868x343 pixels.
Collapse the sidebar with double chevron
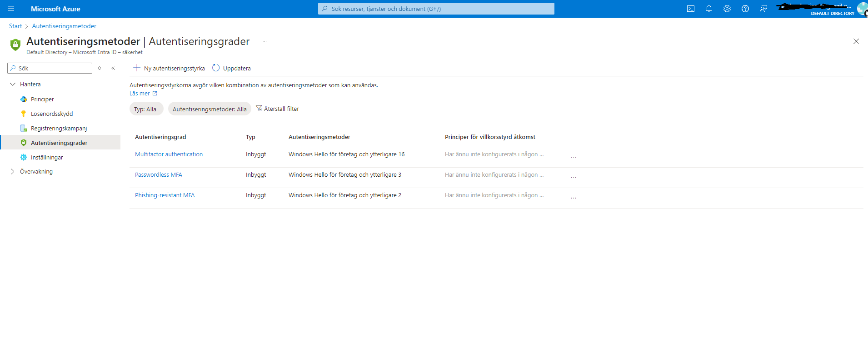(x=113, y=68)
